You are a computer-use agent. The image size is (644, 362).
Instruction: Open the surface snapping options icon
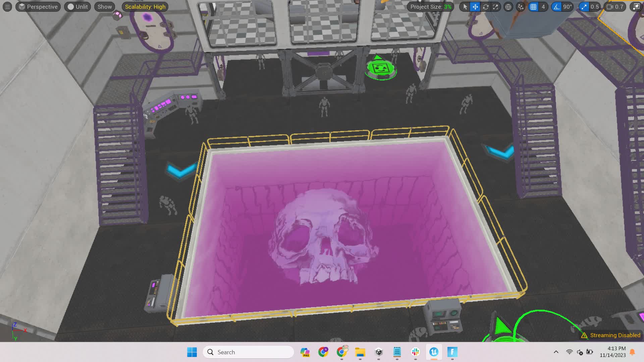(520, 7)
